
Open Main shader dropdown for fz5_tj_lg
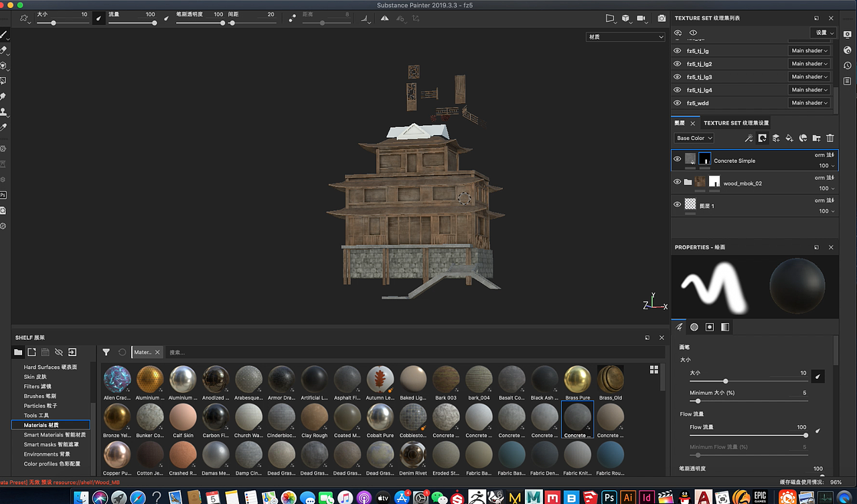pyautogui.click(x=809, y=51)
